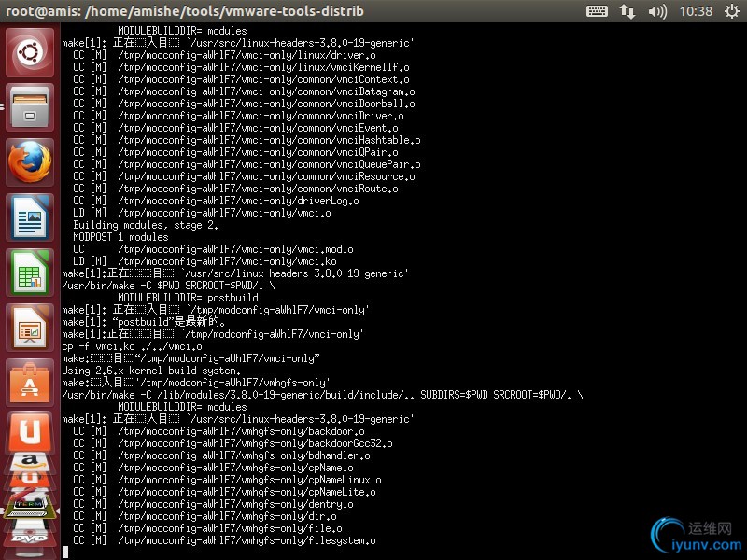Click line ending vmciRoute.o

click(x=235, y=189)
